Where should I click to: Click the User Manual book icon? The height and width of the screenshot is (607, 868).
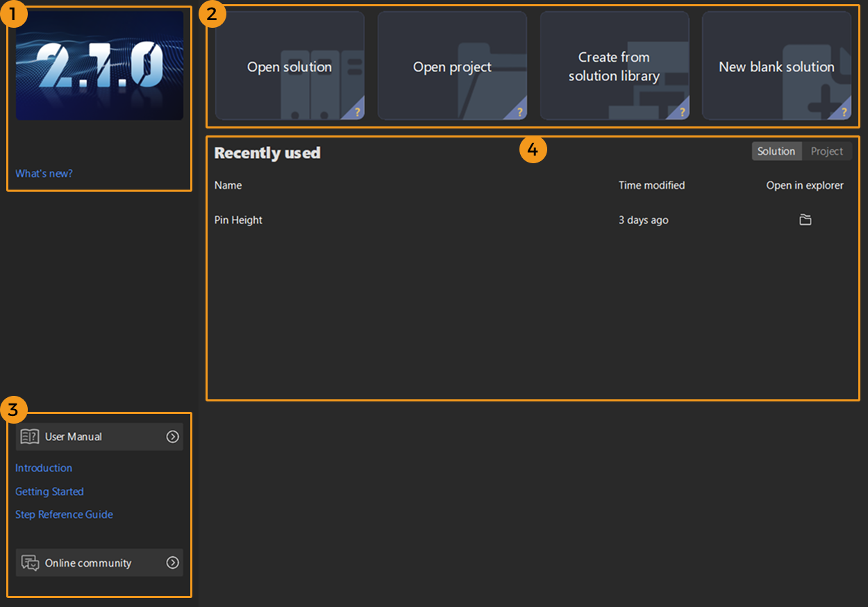pos(30,437)
